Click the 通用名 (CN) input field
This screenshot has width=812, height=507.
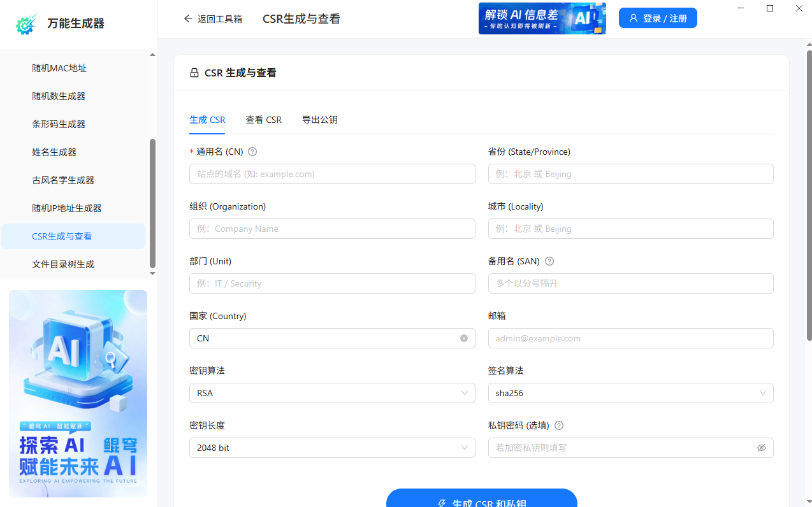pos(332,173)
